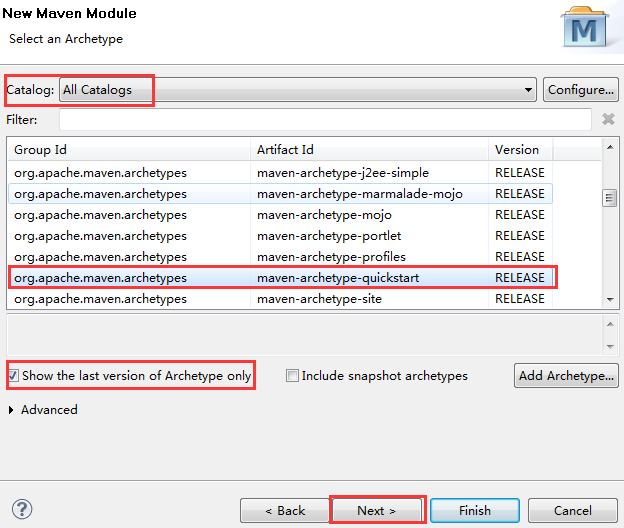Click the description pane's scroll up arrow

point(610,324)
